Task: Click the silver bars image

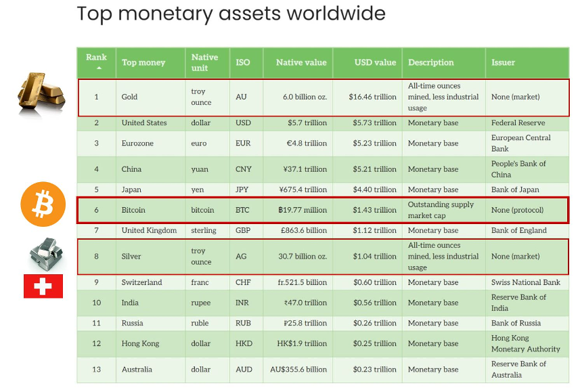Action: 46,255
